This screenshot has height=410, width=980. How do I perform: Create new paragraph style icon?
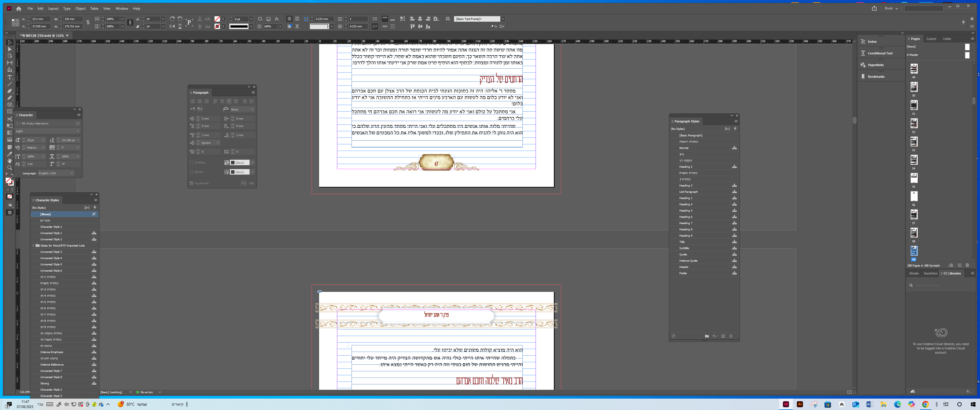[x=723, y=336]
